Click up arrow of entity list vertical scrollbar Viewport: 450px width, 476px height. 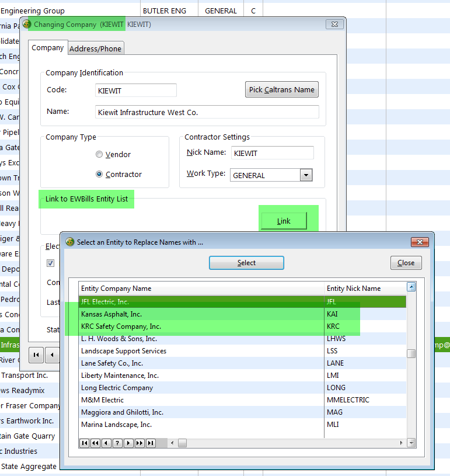[x=411, y=287]
